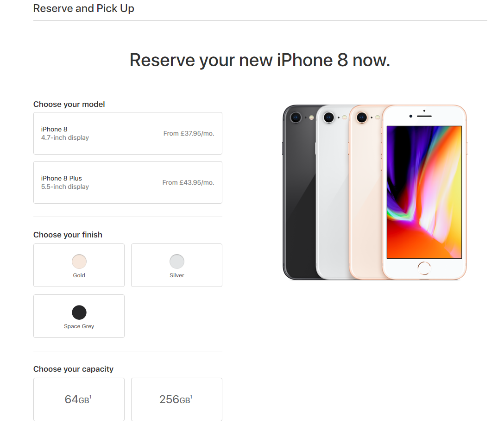
Task: Choose the Silver finish option
Action: point(176,265)
